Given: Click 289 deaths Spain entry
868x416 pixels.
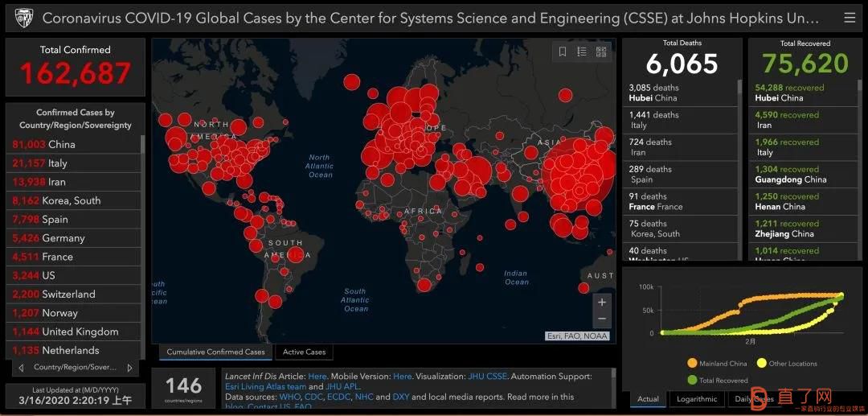Looking at the screenshot, I should pos(681,175).
